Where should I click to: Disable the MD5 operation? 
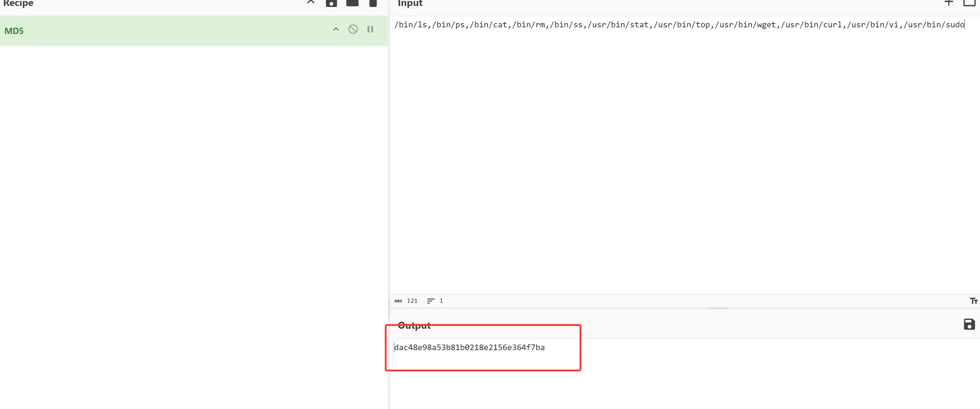pyautogui.click(x=353, y=29)
